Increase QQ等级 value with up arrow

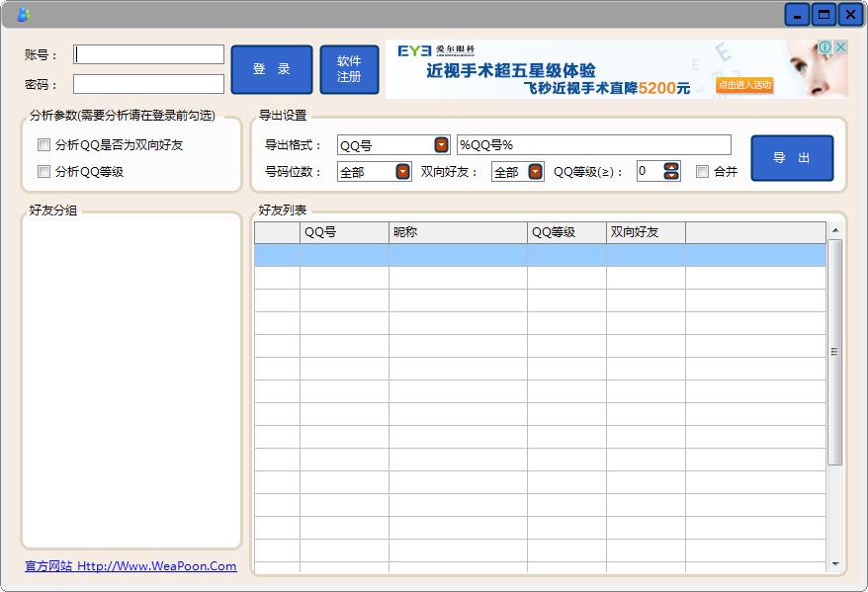click(x=672, y=166)
